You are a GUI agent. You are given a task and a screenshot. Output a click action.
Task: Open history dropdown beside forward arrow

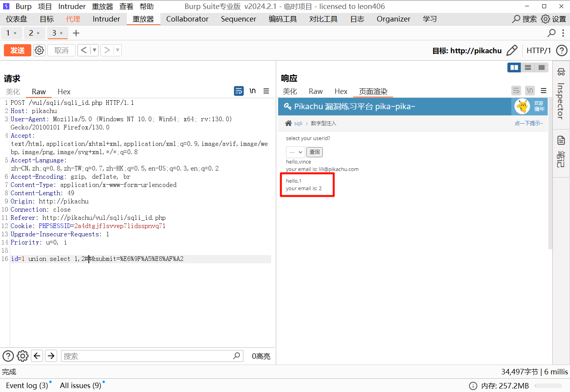coord(117,50)
